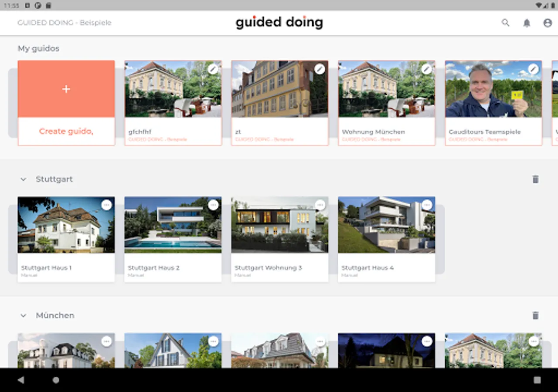Open more options on Stuttgart Haus 4
Viewport: 558px width, 392px height.
pyautogui.click(x=427, y=205)
